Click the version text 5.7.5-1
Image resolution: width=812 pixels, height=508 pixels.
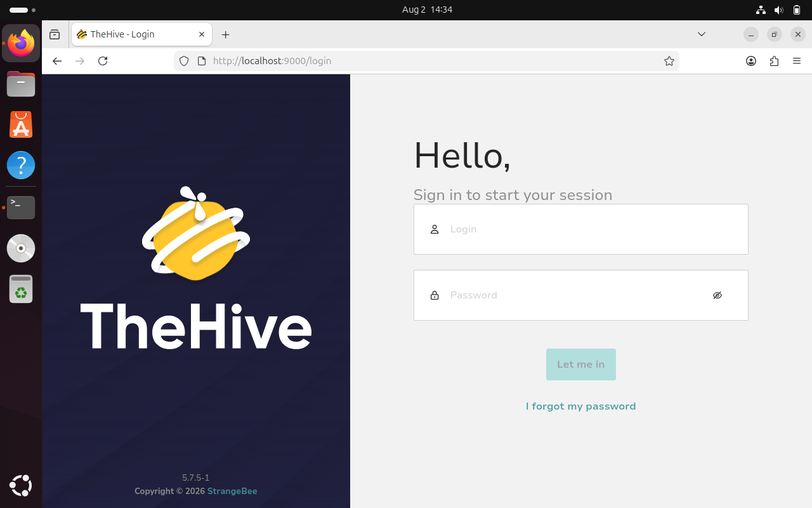pyautogui.click(x=196, y=478)
